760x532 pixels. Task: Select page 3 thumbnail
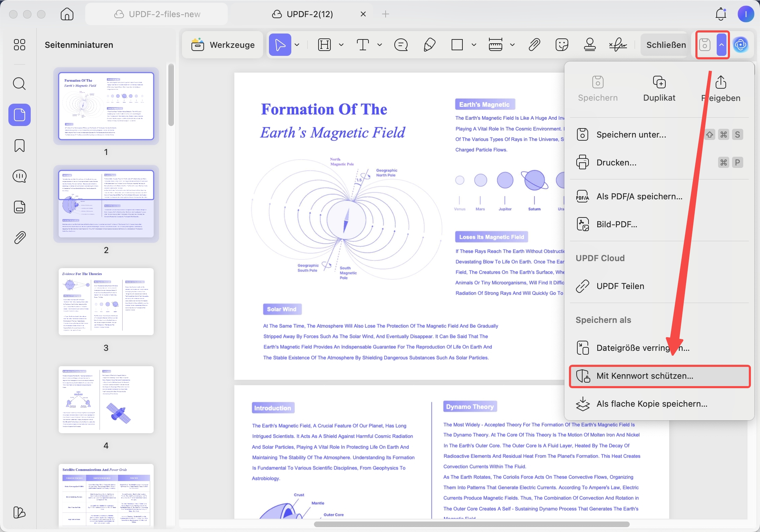tap(106, 302)
